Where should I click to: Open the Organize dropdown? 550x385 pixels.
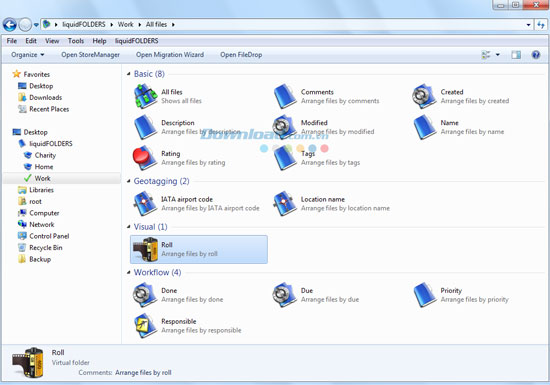28,55
